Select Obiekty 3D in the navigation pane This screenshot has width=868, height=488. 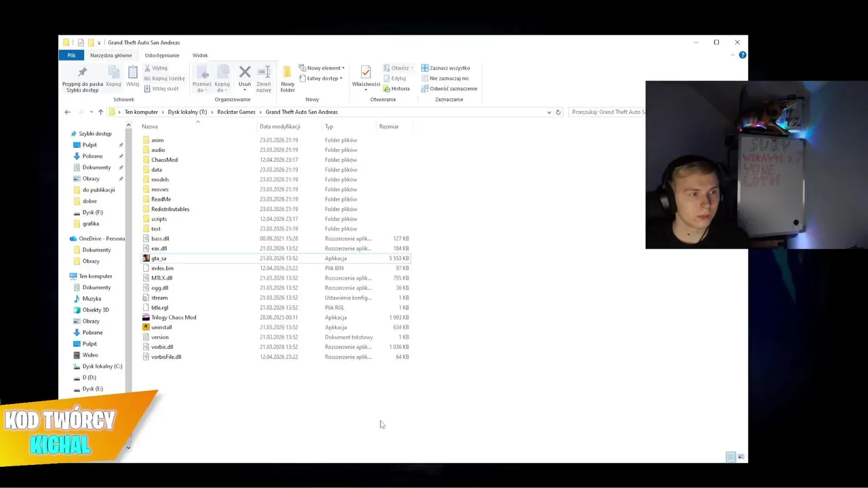96,310
